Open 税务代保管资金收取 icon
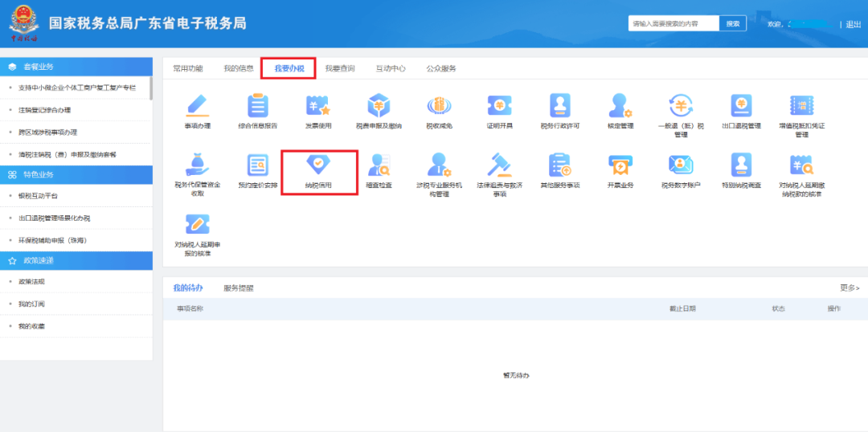Image resolution: width=868 pixels, height=432 pixels. point(198,165)
